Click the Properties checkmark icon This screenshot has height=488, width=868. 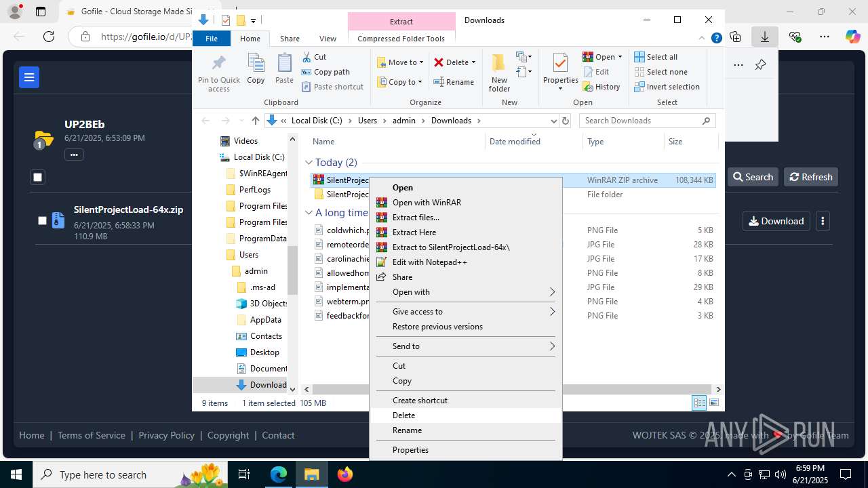click(560, 63)
